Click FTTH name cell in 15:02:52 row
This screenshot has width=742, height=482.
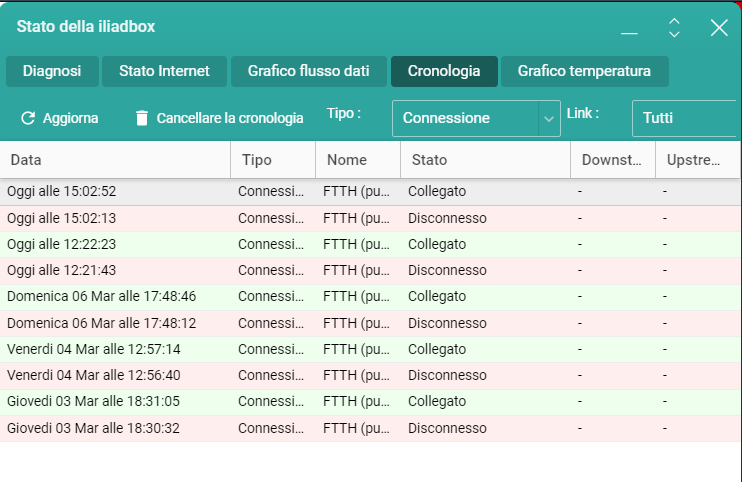[x=356, y=192]
